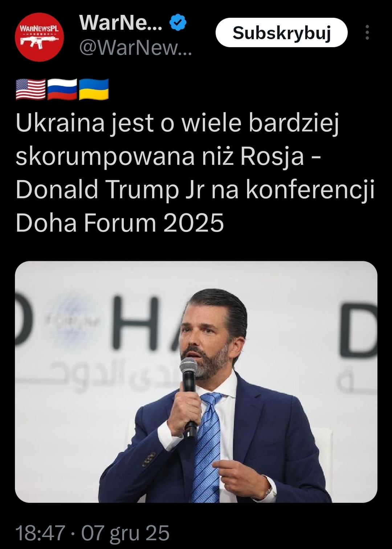Click the @WarNew... account handle
This screenshot has width=392, height=549.
[135, 47]
